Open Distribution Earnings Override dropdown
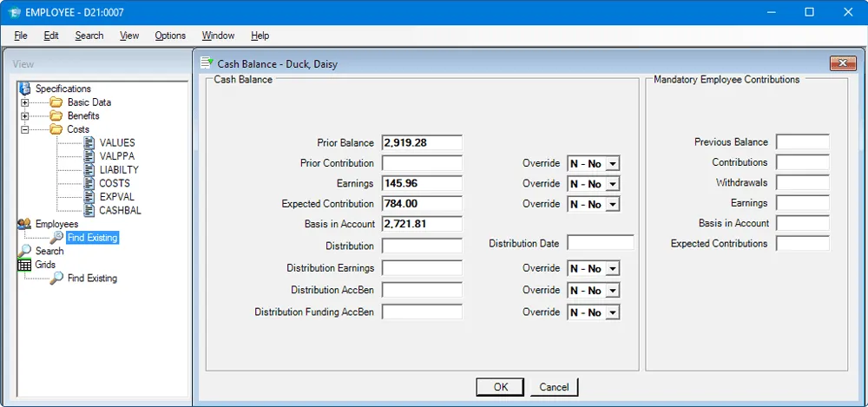 click(612, 268)
